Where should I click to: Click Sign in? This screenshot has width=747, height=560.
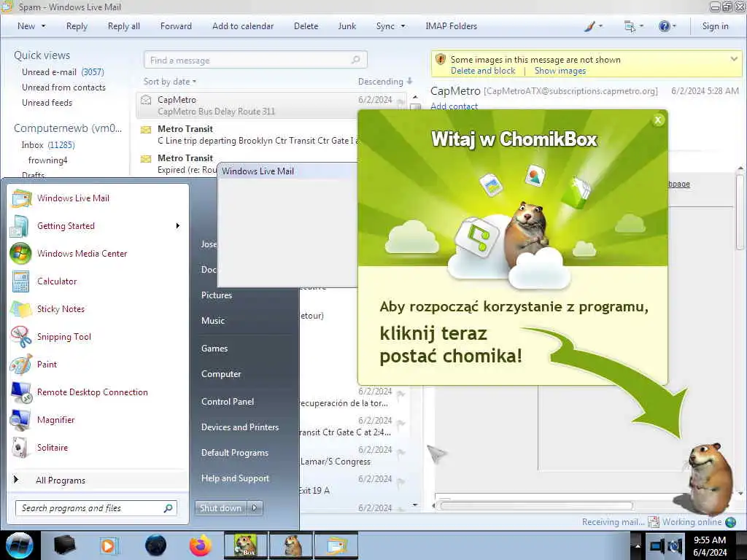click(x=715, y=26)
